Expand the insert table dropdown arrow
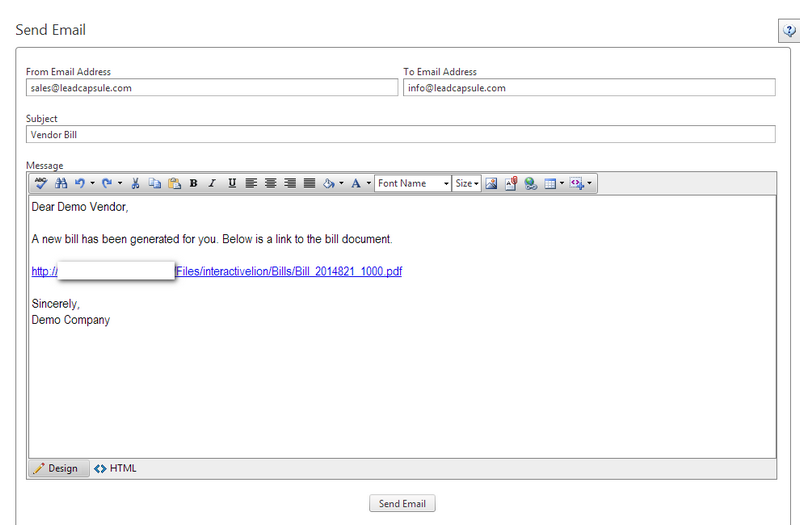Viewport: 800px width, 525px height. pyautogui.click(x=562, y=184)
